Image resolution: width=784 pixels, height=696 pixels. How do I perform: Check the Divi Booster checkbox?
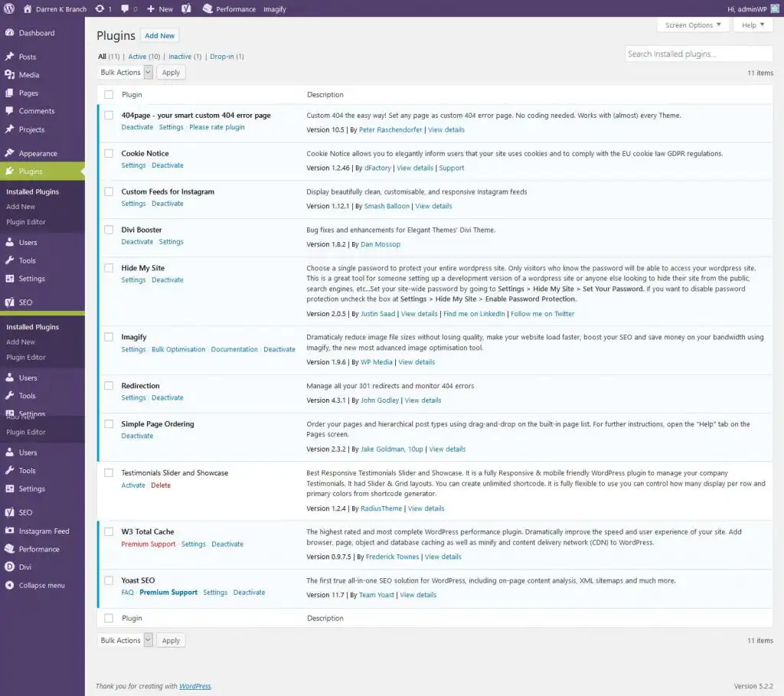(109, 230)
